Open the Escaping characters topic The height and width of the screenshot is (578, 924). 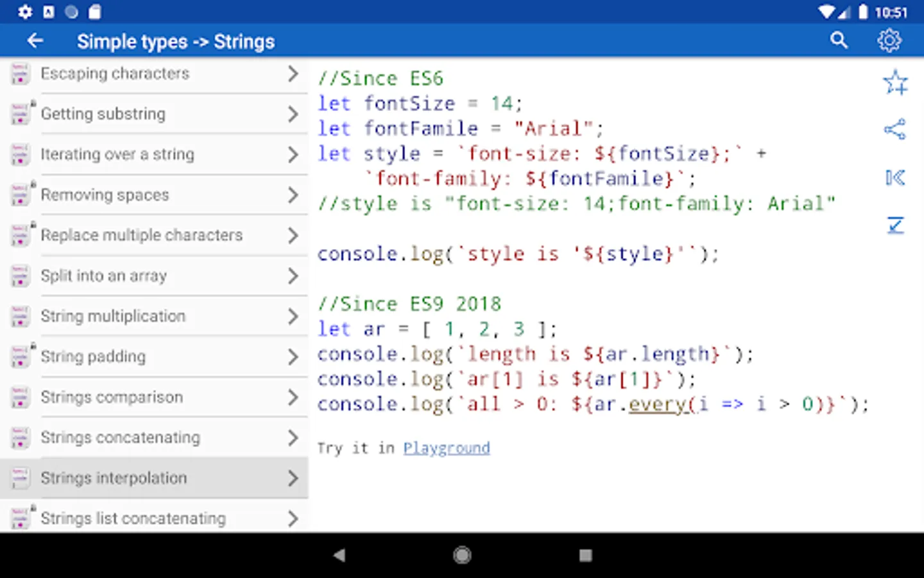point(116,74)
